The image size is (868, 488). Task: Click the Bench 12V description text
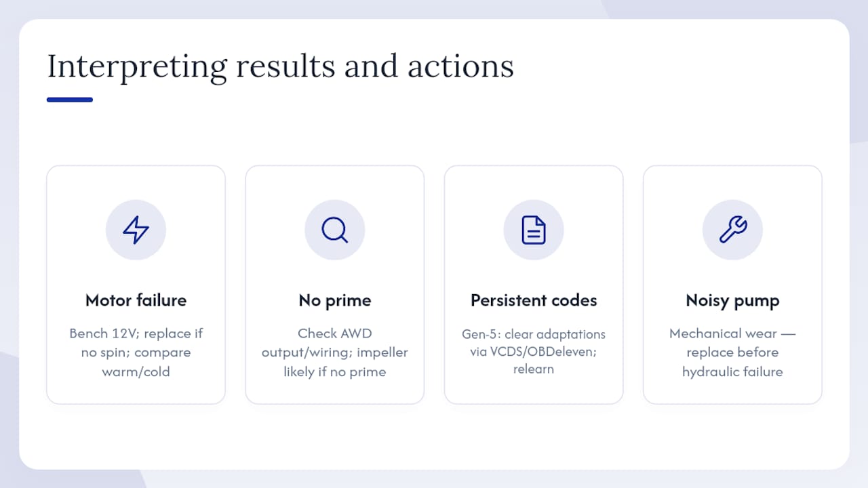coord(136,352)
